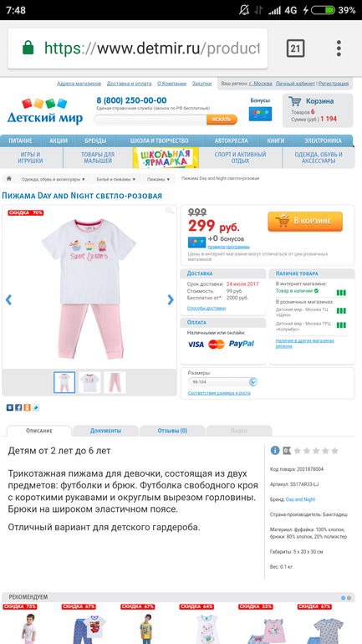This screenshot has width=362, height=644.
Task: Open the Корзина cart icon
Action: point(294,101)
